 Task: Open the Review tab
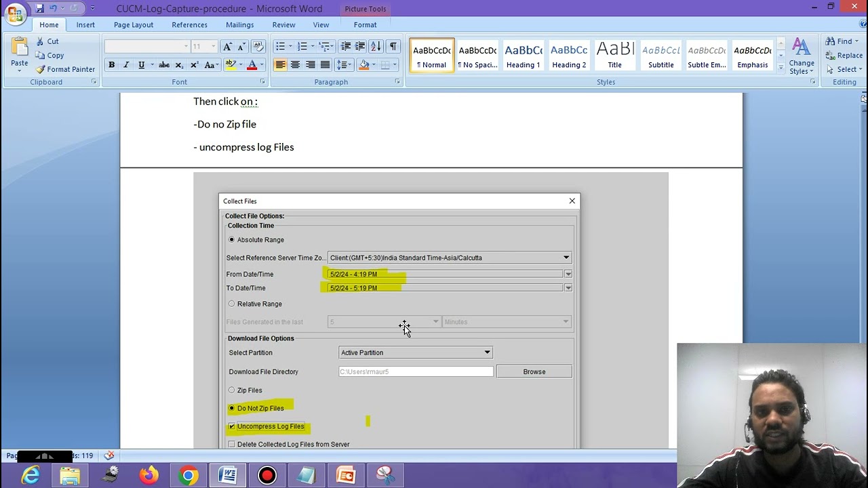[283, 24]
